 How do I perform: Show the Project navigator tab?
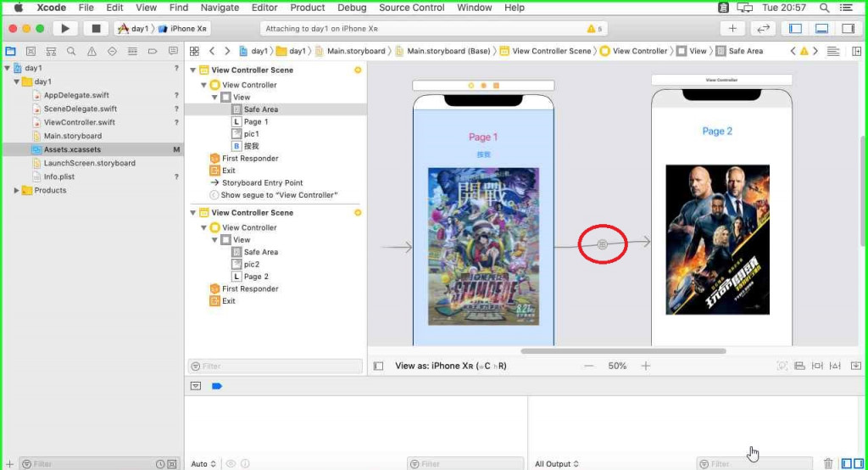[10, 51]
